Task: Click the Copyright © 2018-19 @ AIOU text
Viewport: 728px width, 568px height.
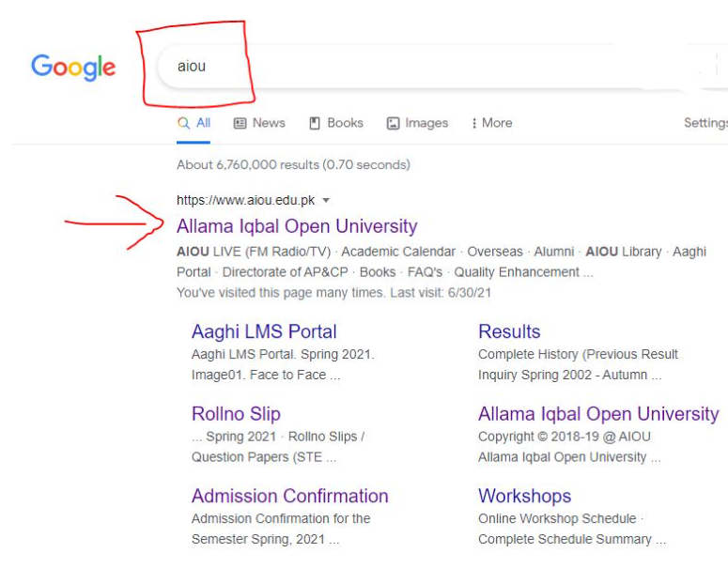Action: pos(565,437)
